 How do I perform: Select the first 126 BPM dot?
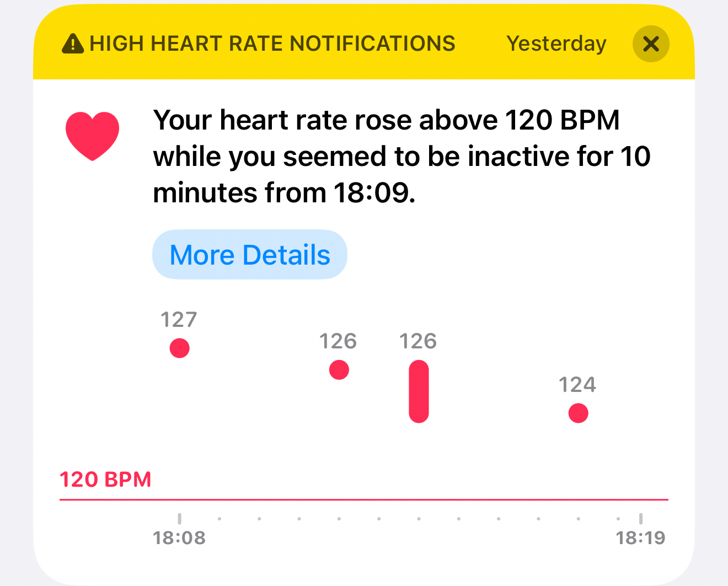[x=339, y=369]
